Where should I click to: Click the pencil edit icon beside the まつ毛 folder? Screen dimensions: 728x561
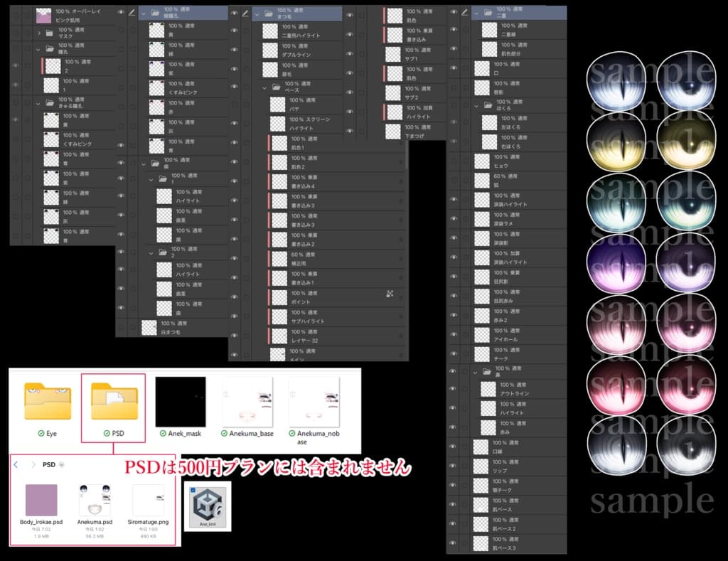[245, 14]
